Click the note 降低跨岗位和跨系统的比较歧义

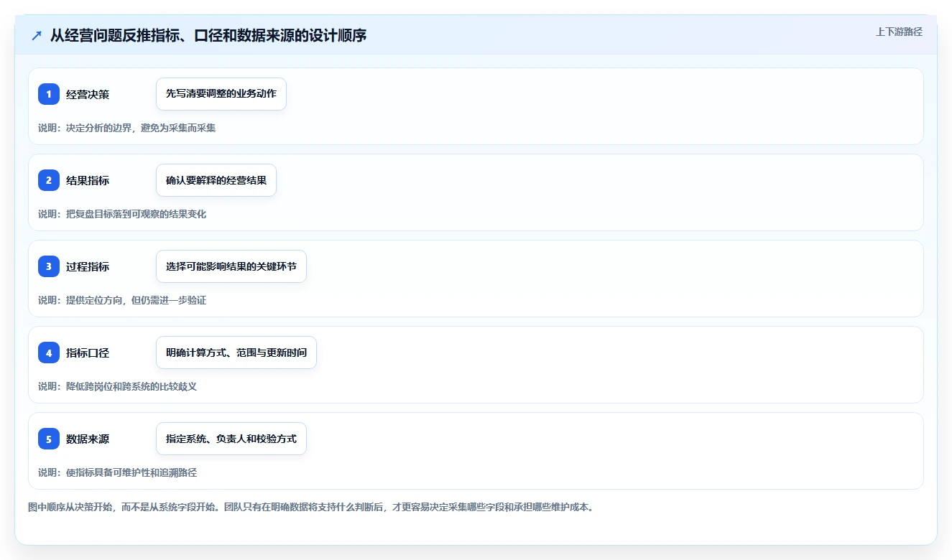coord(131,386)
